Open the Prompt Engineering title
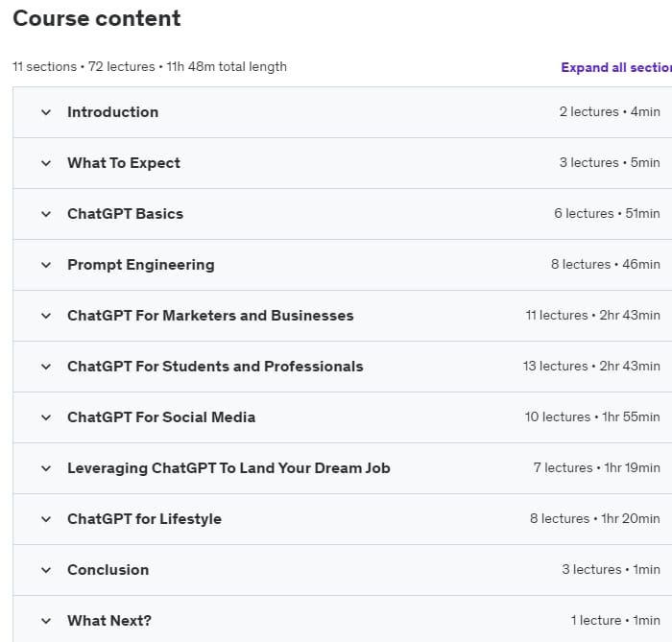The height and width of the screenshot is (642, 672). 141,265
